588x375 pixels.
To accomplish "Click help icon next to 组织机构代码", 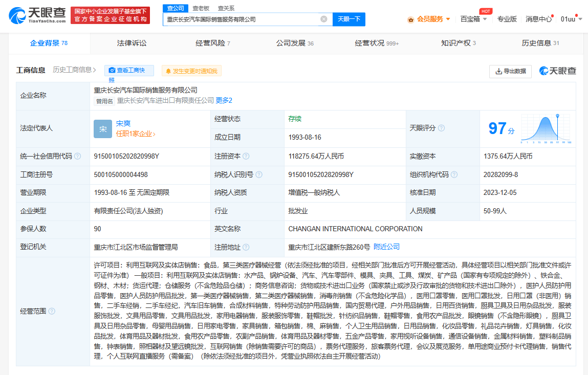I will point(454,174).
